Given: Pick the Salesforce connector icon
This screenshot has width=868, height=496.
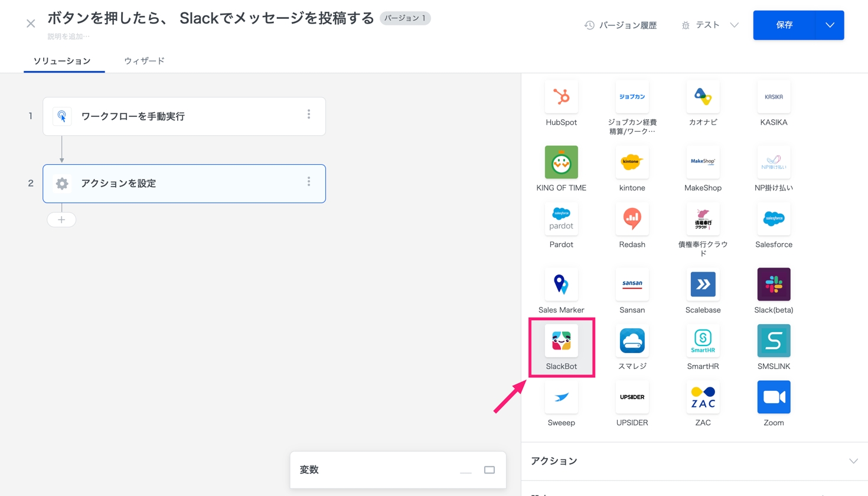Looking at the screenshot, I should (774, 219).
